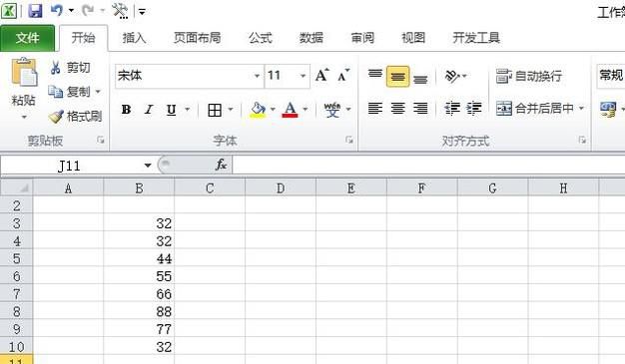Switch to the 开始 (Home) tab
The height and width of the screenshot is (364, 625).
(x=83, y=38)
